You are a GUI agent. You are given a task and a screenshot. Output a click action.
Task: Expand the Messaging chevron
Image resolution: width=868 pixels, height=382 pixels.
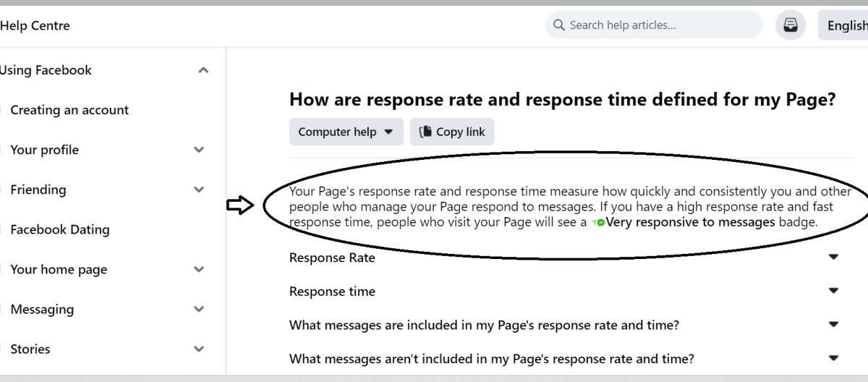tap(200, 310)
